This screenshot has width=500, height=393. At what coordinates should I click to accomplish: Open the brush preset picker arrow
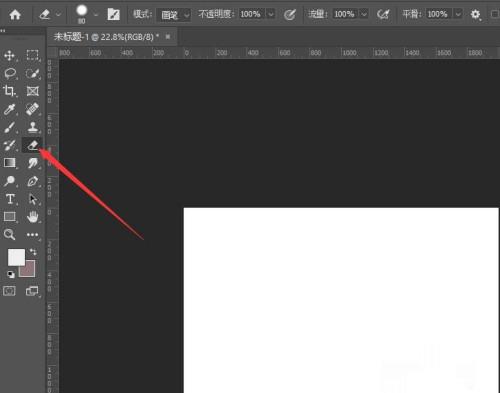pyautogui.click(x=96, y=15)
